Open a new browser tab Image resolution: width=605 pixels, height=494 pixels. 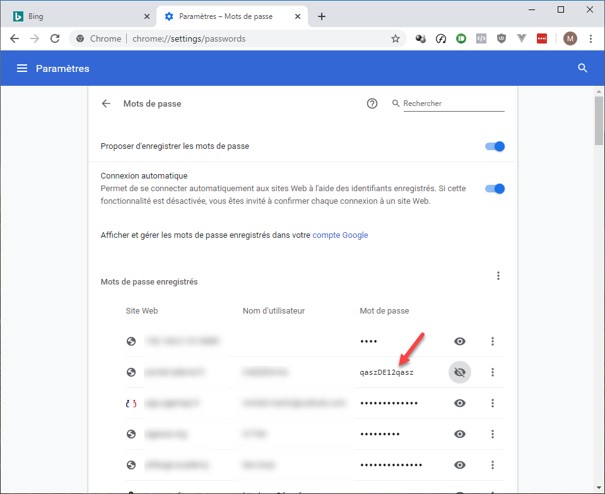tap(321, 16)
